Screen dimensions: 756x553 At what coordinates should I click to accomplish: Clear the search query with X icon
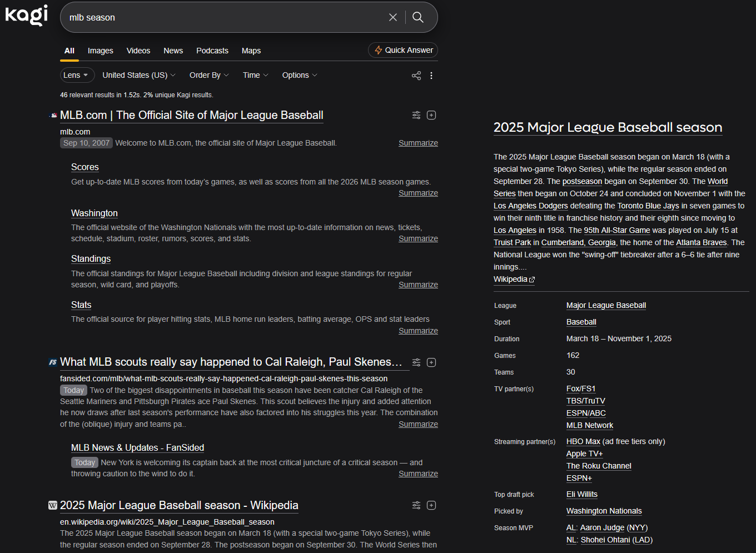(x=393, y=17)
